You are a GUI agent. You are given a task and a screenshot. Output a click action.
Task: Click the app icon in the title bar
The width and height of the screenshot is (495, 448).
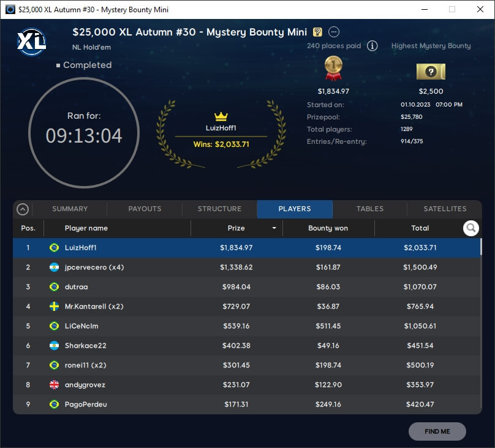[10, 9]
